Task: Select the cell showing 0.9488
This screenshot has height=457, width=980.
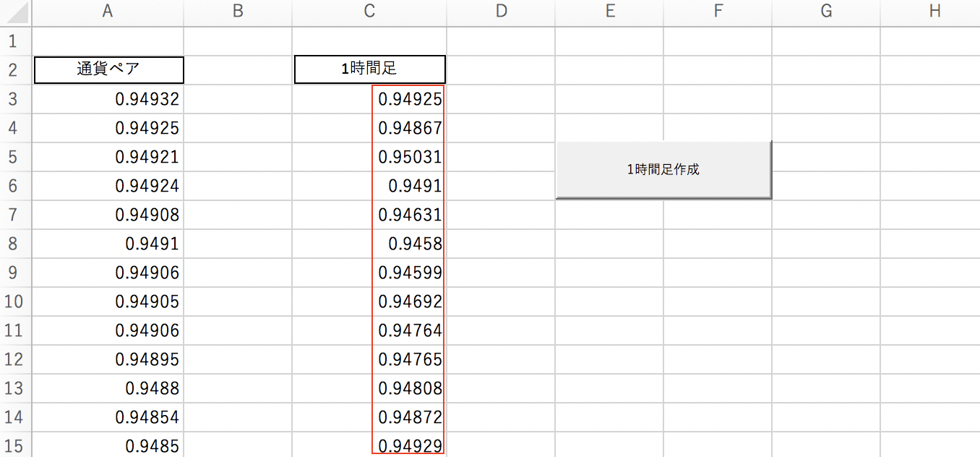Action: pos(108,388)
